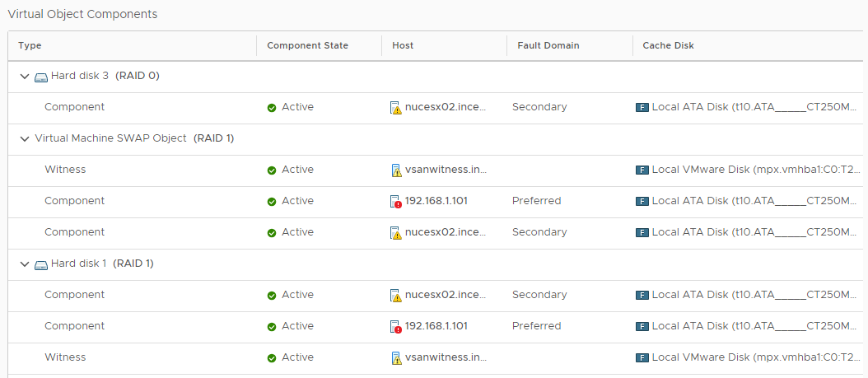868x378 pixels.
Task: Click 192.168.1.101 host error icon under Hard disk 1
Action: pos(396,326)
